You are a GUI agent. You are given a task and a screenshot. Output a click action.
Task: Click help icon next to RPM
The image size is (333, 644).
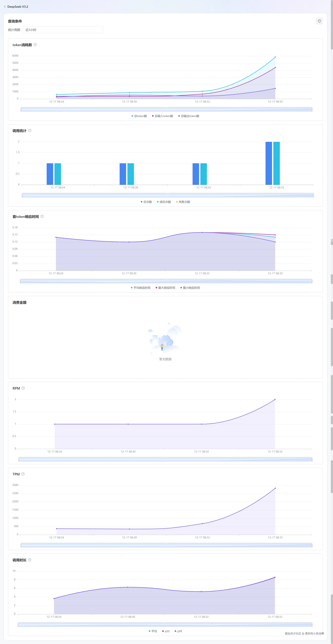(x=23, y=388)
